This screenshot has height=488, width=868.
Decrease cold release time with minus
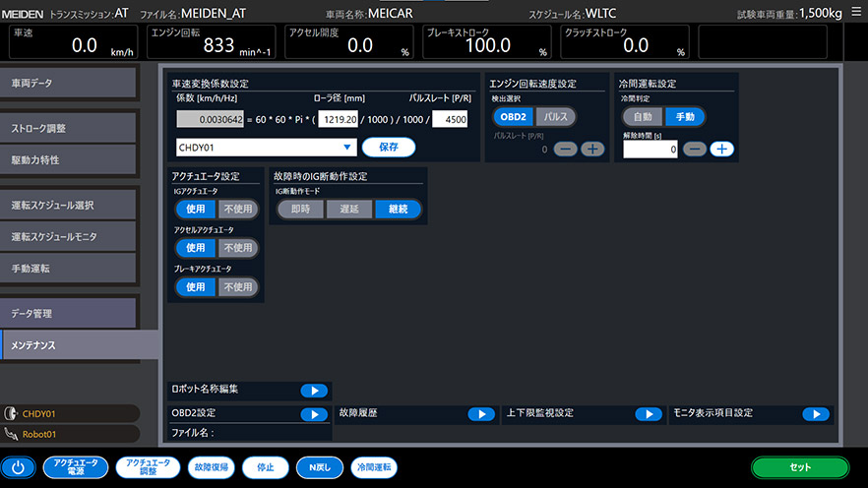694,149
